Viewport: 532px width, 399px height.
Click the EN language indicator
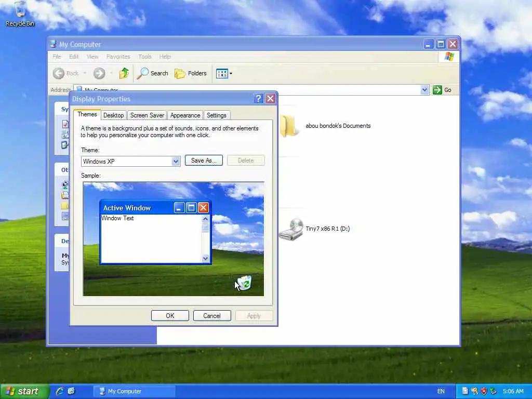pos(441,391)
